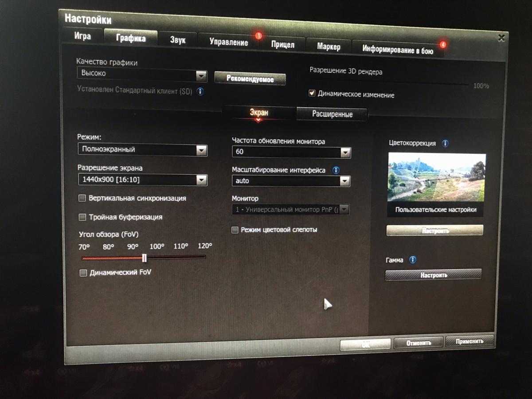This screenshot has height=399, width=532.
Task: Click Настроить button under Гамма
Action: tap(433, 275)
